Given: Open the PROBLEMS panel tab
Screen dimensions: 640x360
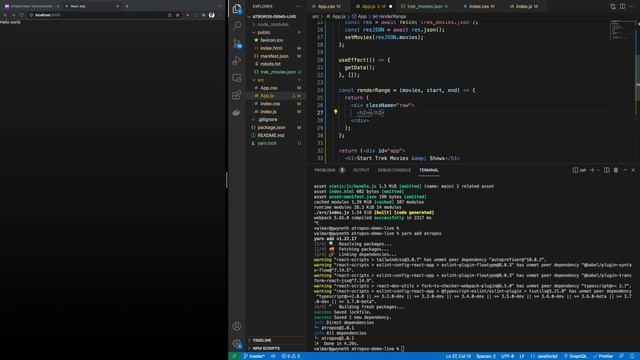Looking at the screenshot, I should (329, 170).
